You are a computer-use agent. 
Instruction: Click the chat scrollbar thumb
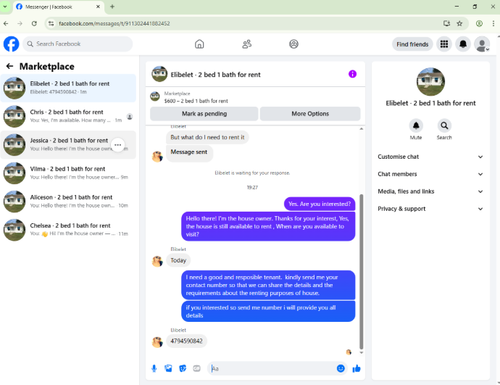361,272
